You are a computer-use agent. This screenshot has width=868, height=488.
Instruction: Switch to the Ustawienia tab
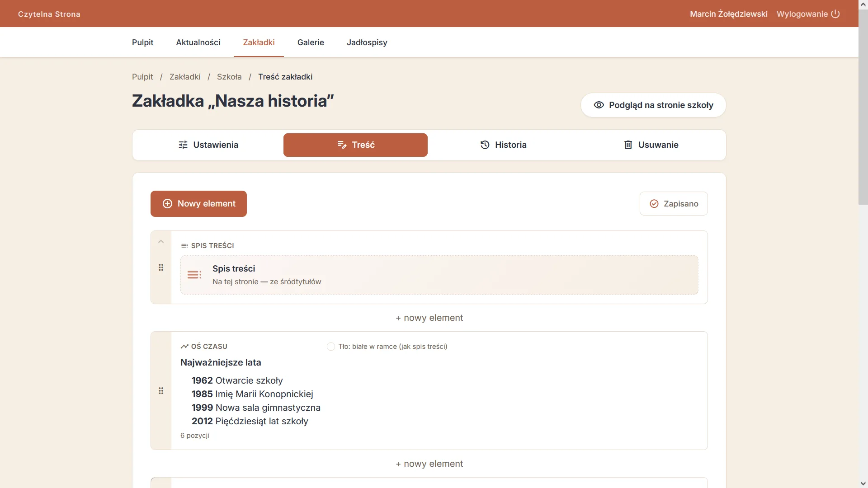208,145
